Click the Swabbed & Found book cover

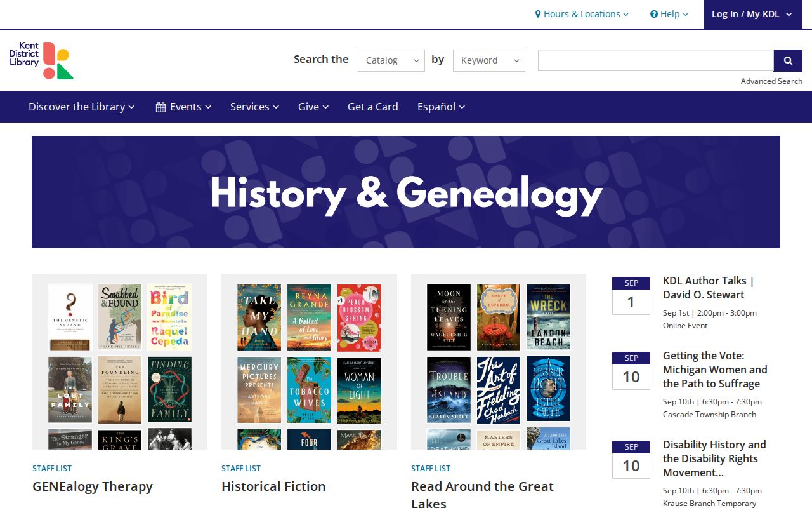pos(120,317)
